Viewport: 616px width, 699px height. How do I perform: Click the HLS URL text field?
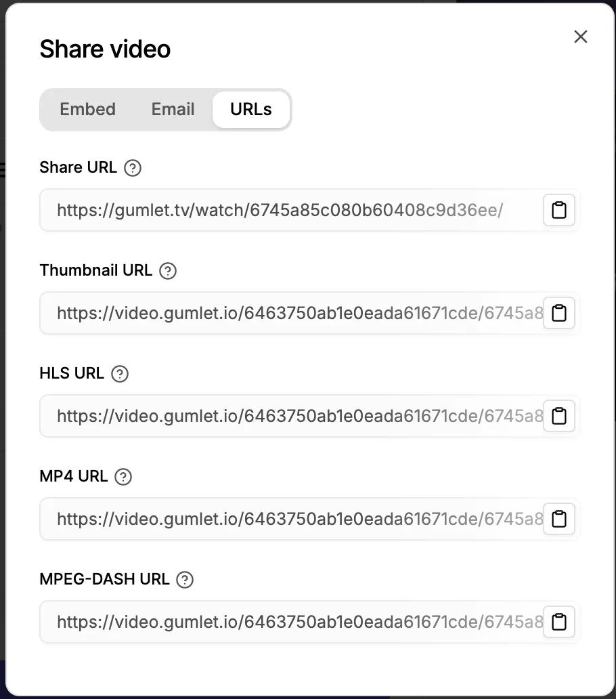(x=291, y=416)
